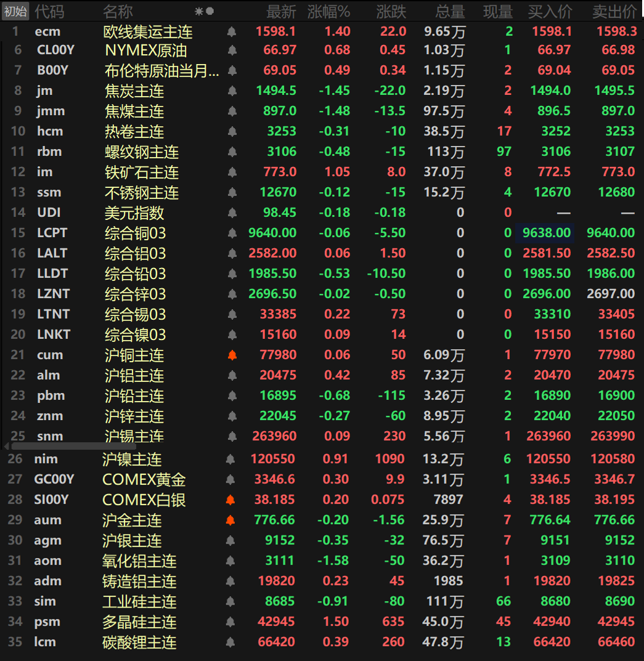This screenshot has width=644, height=661.
Task: Select the 沪锡主连 row name
Action: point(134,436)
